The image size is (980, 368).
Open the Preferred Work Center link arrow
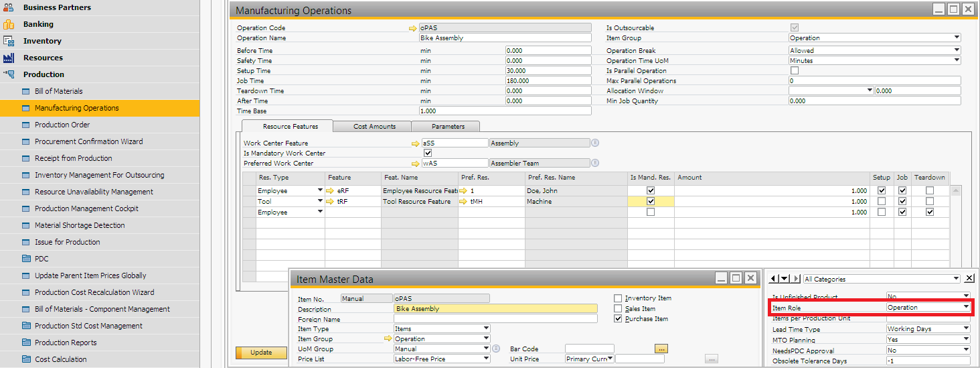415,164
